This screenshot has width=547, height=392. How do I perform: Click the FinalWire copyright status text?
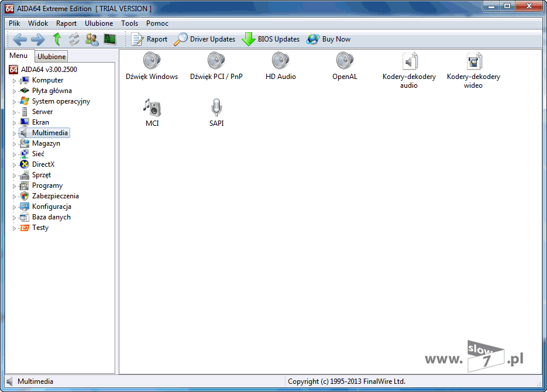346,381
